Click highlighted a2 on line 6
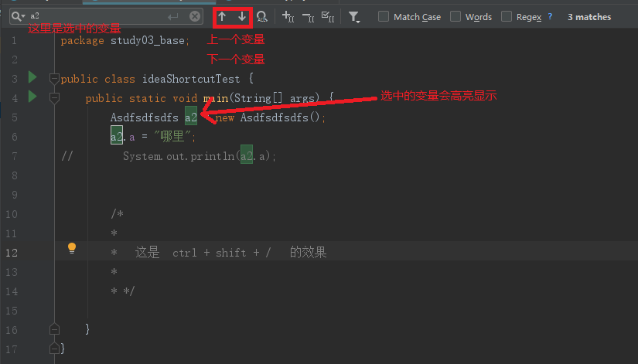Viewport: 638px width, 364px height. [117, 137]
